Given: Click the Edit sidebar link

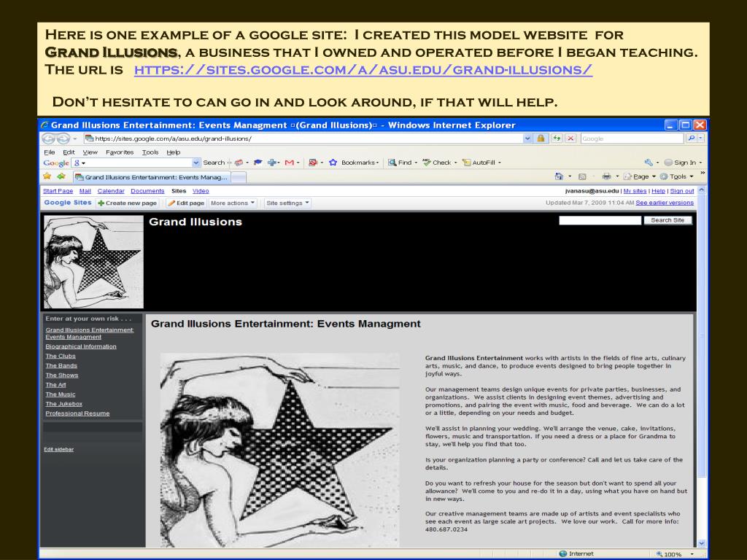Looking at the screenshot, I should click(58, 449).
